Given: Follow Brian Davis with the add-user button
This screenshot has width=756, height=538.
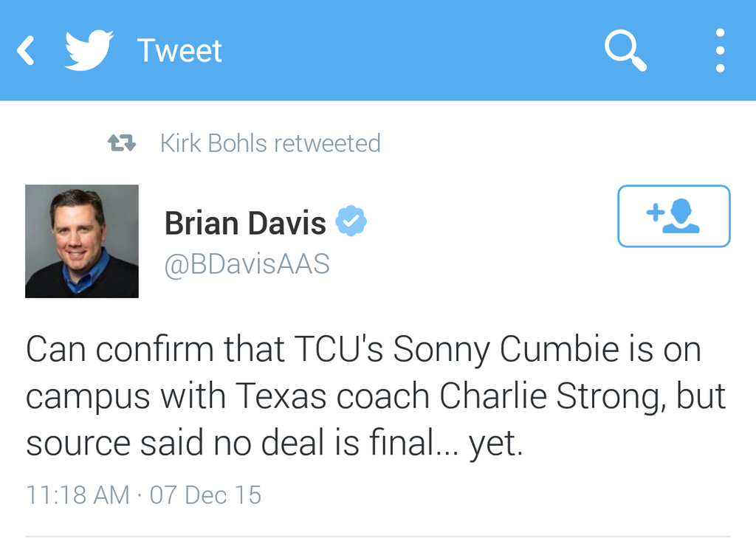Looking at the screenshot, I should tap(673, 215).
